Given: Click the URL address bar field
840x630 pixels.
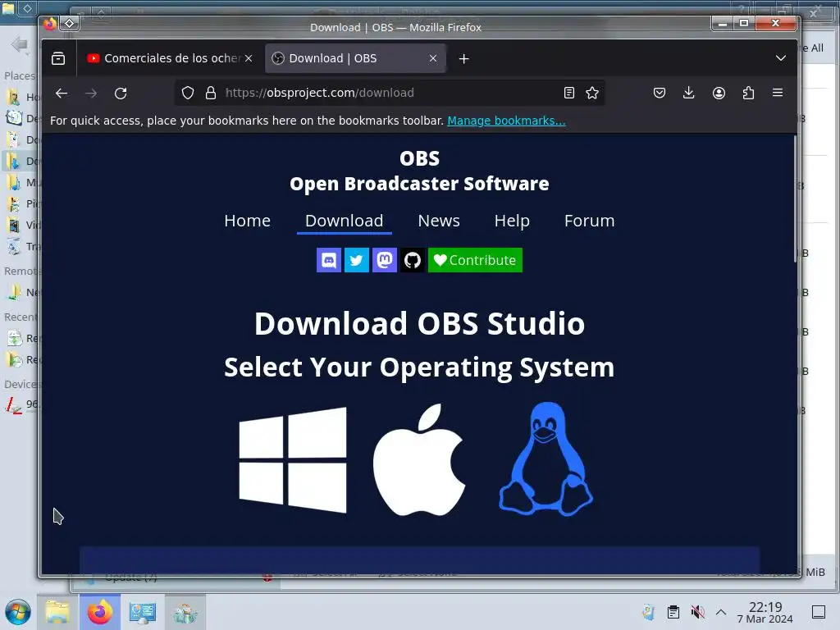Looking at the screenshot, I should [391, 94].
